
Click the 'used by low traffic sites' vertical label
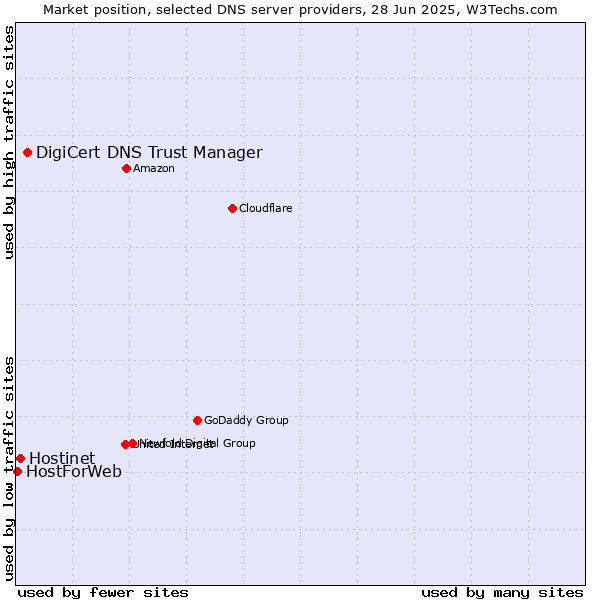pos(8,469)
